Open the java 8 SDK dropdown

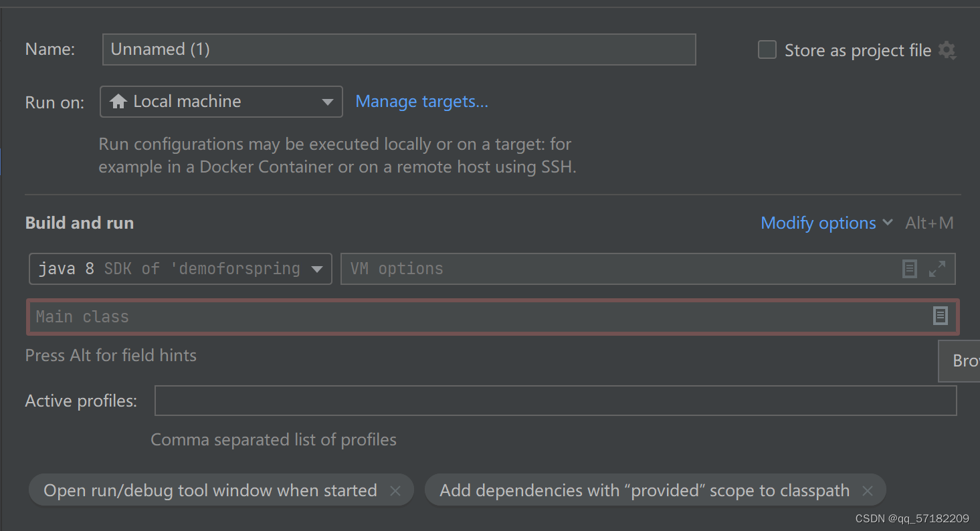click(316, 268)
